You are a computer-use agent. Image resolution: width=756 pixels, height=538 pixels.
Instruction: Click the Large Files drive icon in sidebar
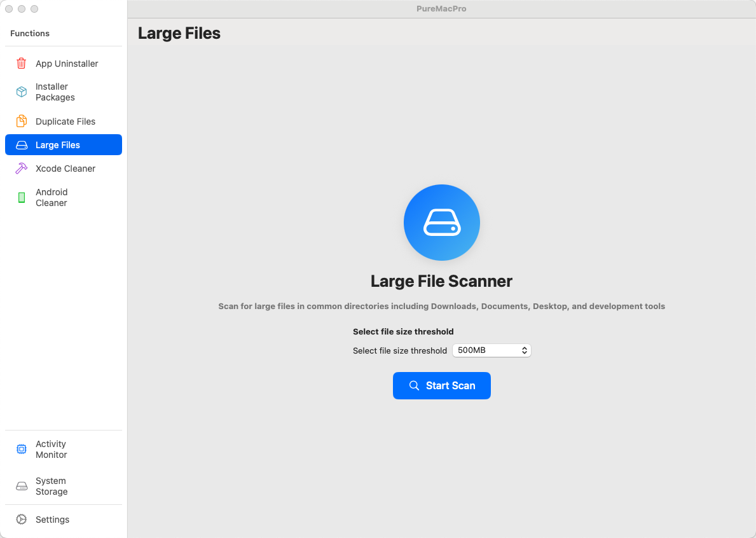(x=20, y=144)
